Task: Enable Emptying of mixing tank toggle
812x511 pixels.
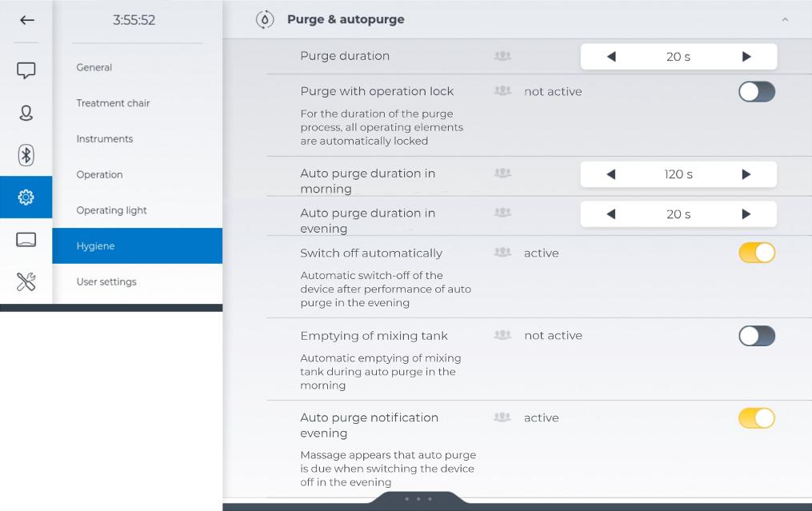Action: pyautogui.click(x=756, y=336)
